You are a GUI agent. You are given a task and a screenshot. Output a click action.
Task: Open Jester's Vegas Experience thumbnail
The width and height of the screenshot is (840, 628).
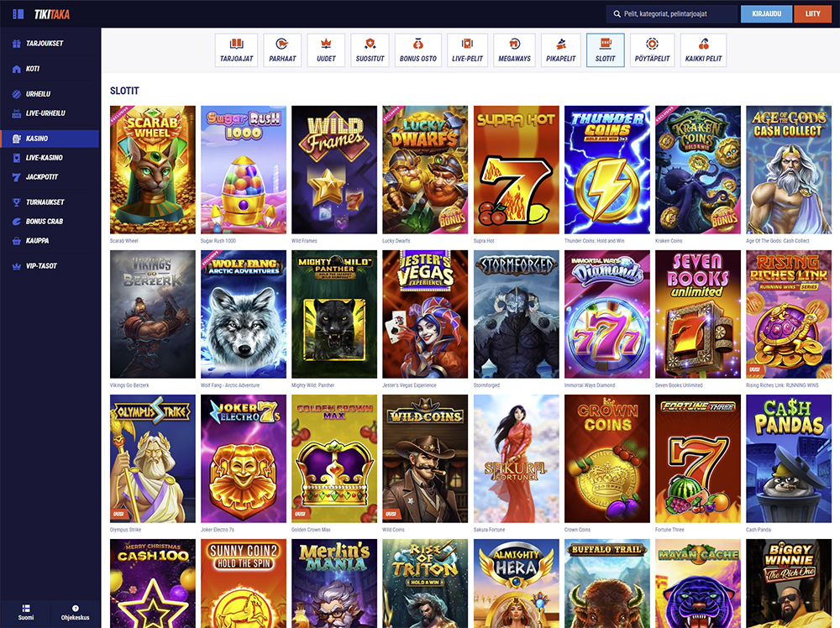425,314
